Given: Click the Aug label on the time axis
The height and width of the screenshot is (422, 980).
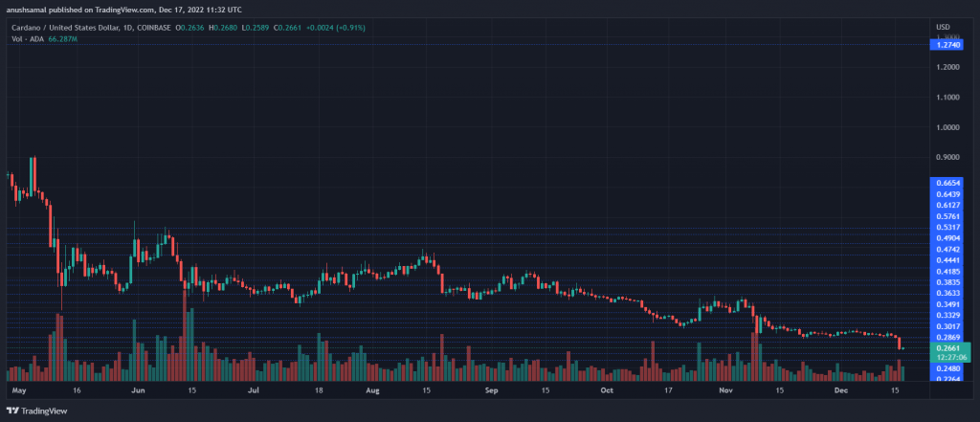Looking at the screenshot, I should click(x=372, y=390).
